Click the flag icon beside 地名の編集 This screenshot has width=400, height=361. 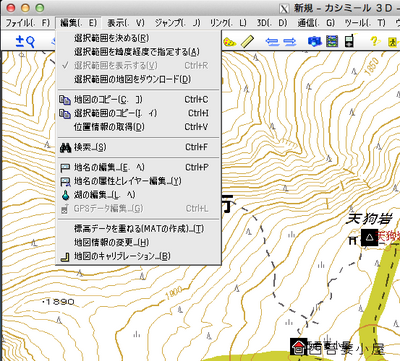pos(65,168)
